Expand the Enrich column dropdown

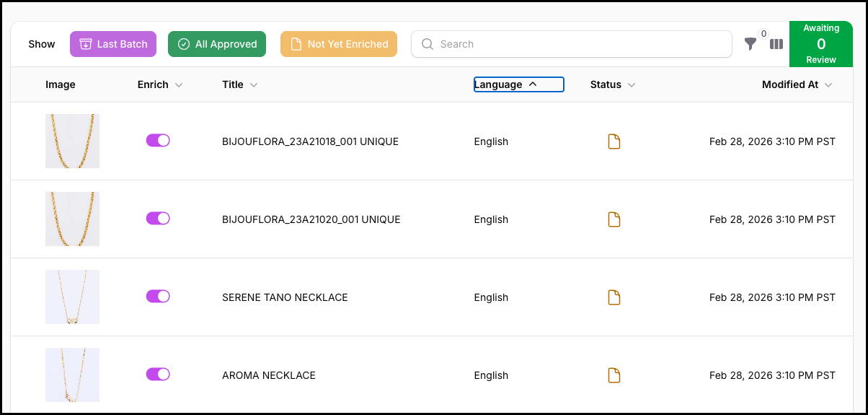(179, 85)
